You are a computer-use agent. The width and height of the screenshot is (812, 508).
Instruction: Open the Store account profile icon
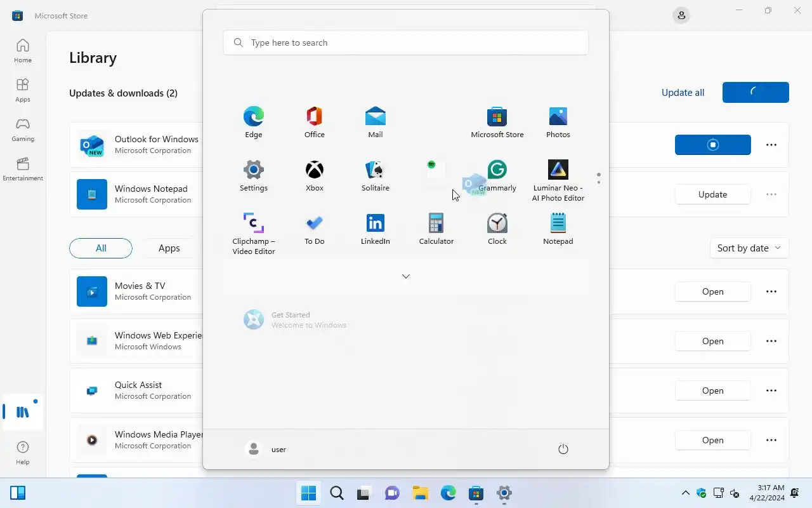pyautogui.click(x=681, y=15)
